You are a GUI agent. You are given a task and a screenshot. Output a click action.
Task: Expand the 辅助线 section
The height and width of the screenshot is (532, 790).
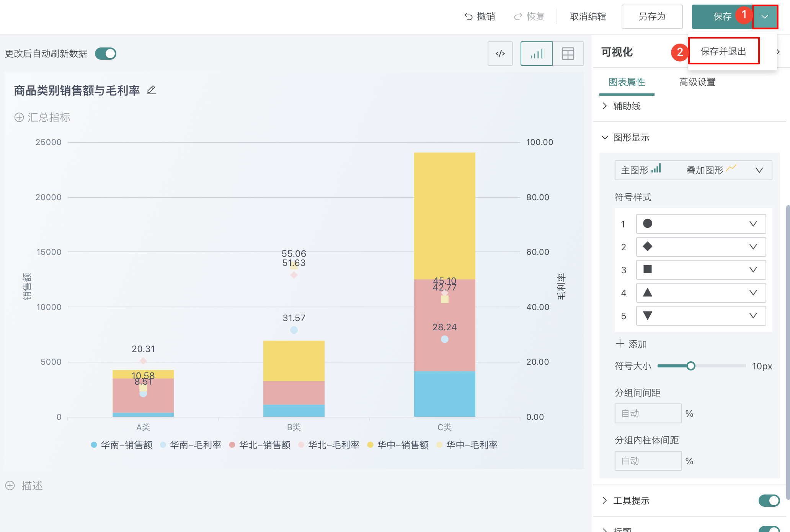(x=626, y=106)
